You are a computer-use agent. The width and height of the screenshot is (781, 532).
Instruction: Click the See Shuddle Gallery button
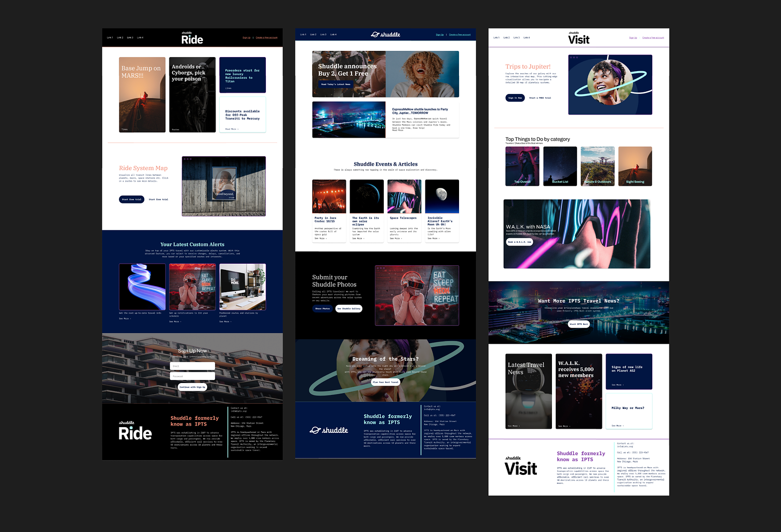(348, 308)
